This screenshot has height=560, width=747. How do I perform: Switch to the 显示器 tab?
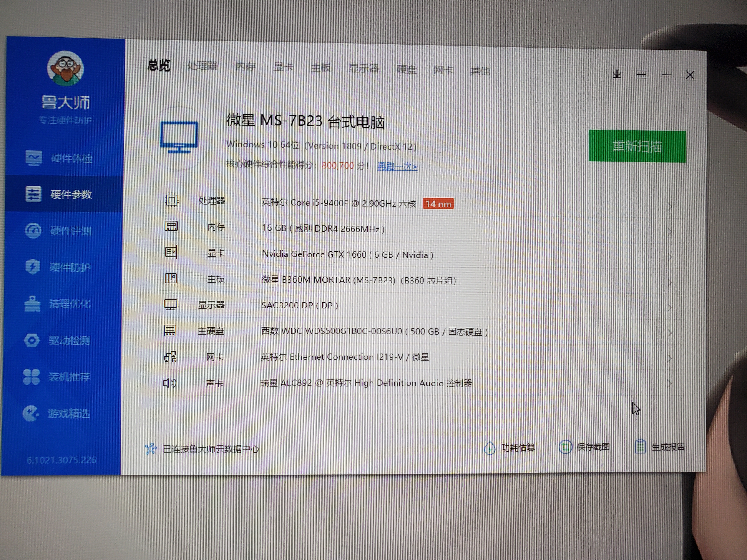[x=364, y=69]
